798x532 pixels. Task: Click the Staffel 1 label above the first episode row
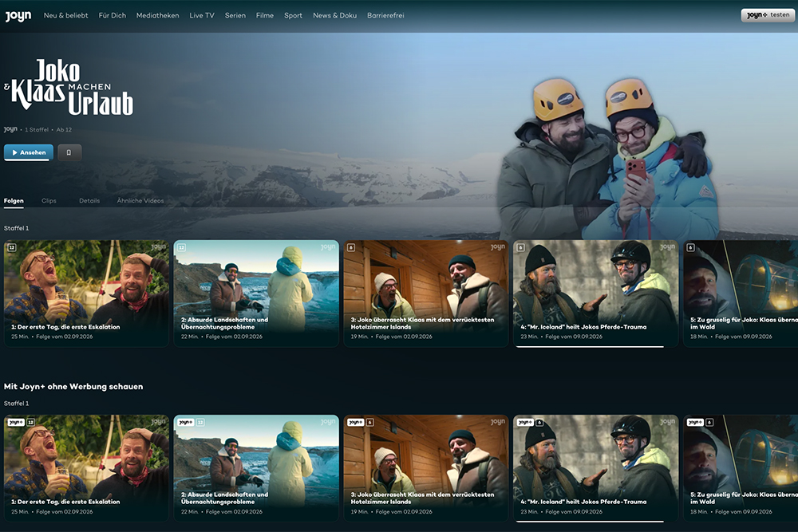(x=16, y=228)
